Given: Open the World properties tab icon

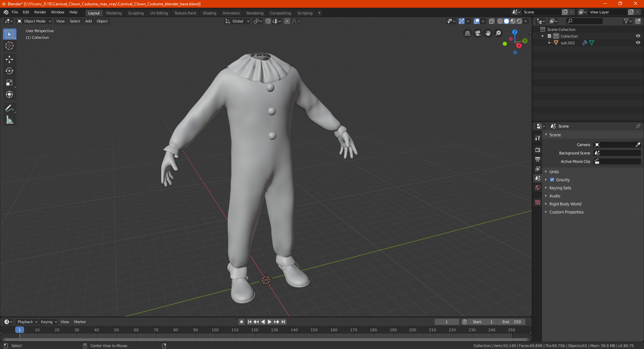Looking at the screenshot, I should [538, 188].
